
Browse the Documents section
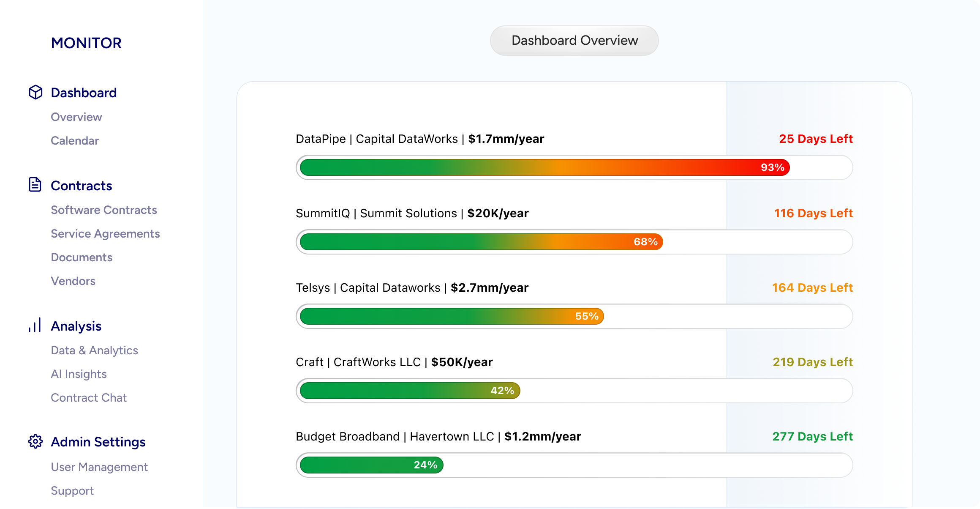click(82, 257)
